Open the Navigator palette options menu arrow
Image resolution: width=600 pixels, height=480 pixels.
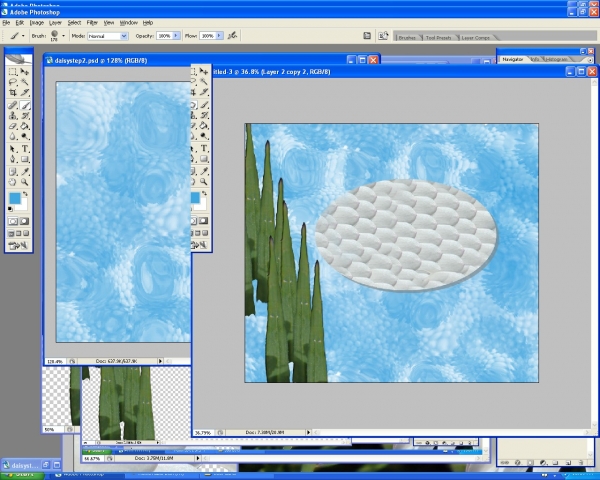pyautogui.click(x=590, y=60)
